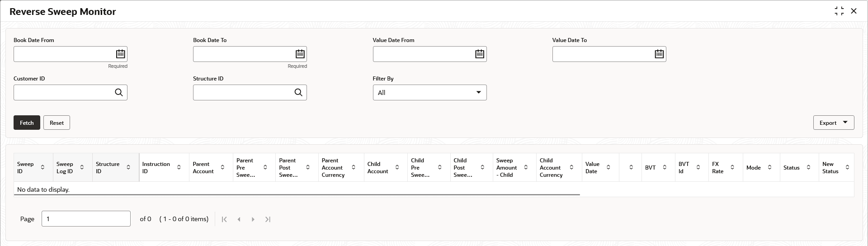The width and height of the screenshot is (868, 246).
Task: Click the Page number input field
Action: click(x=86, y=219)
